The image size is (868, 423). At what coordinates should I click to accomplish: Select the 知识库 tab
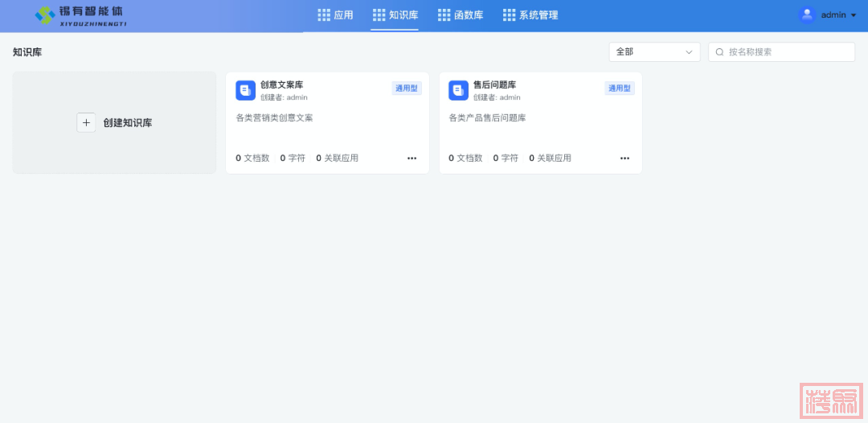tap(403, 15)
